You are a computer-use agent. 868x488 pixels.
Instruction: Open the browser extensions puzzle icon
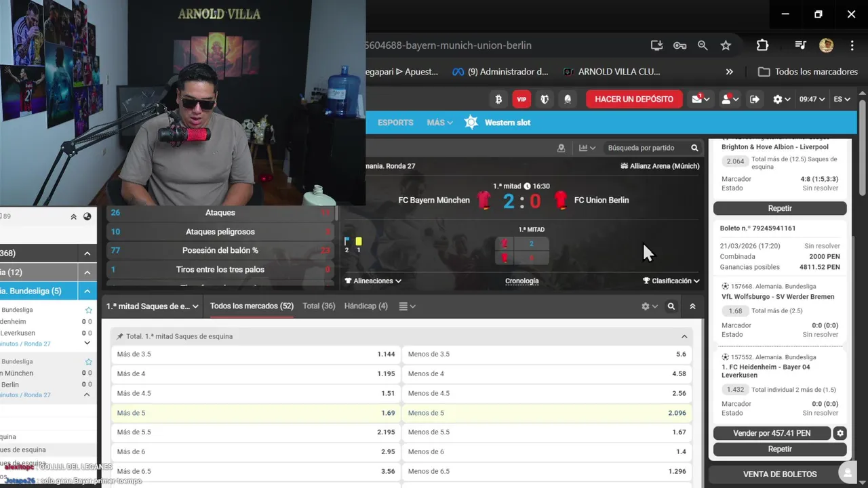pos(762,45)
